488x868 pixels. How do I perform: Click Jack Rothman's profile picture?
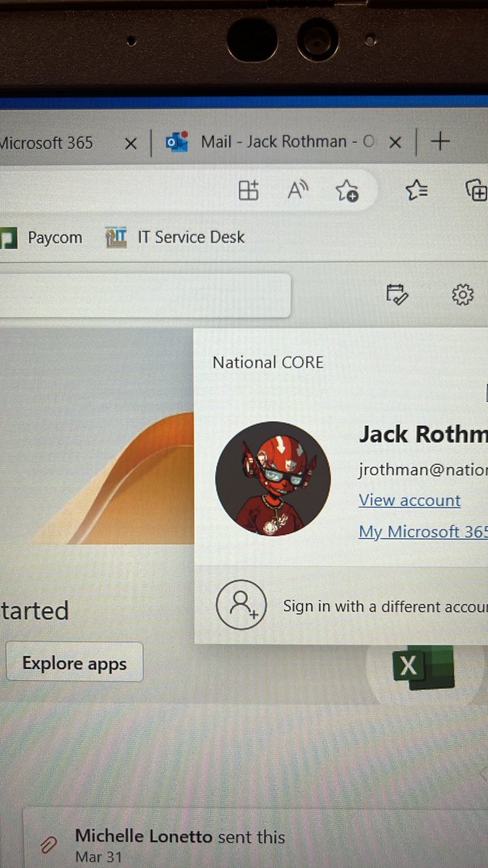tap(273, 479)
